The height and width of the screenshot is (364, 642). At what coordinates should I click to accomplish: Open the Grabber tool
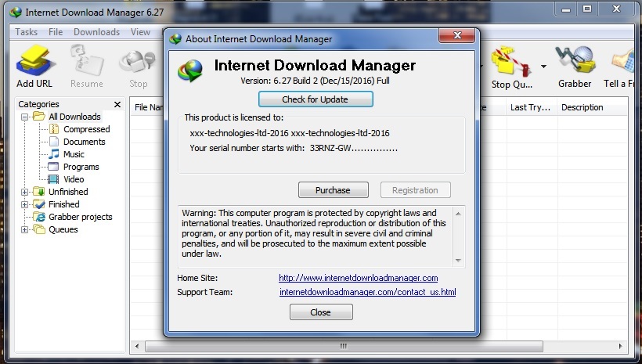point(575,67)
